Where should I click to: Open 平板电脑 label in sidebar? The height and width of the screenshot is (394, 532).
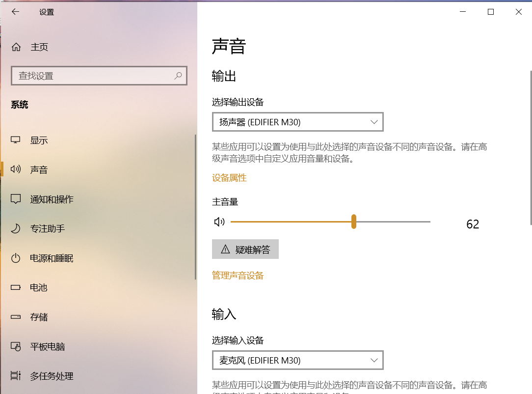click(47, 347)
